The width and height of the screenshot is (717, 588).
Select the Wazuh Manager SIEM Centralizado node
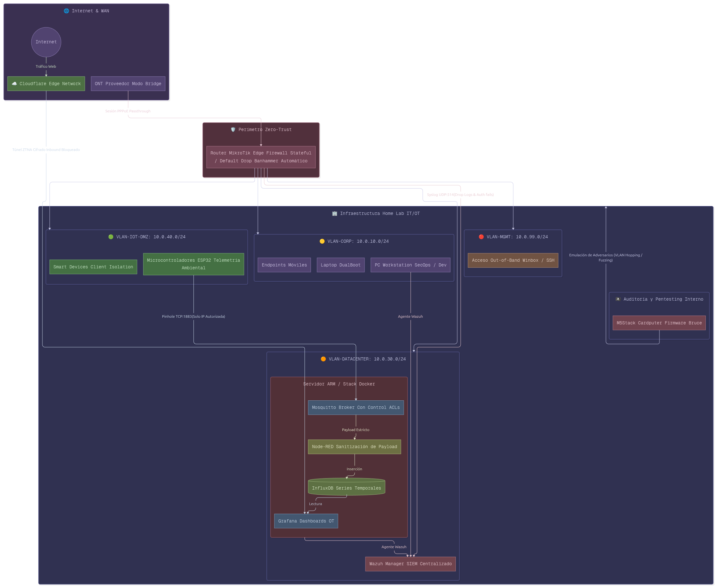click(410, 564)
